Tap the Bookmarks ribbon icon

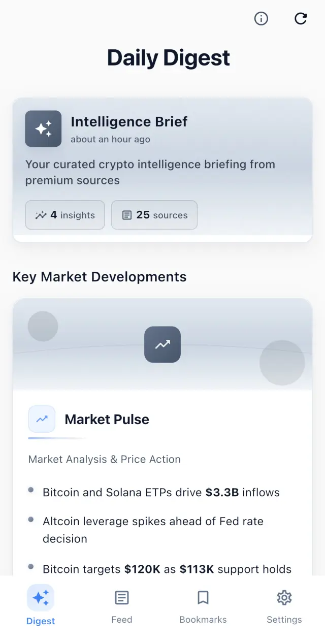203,597
